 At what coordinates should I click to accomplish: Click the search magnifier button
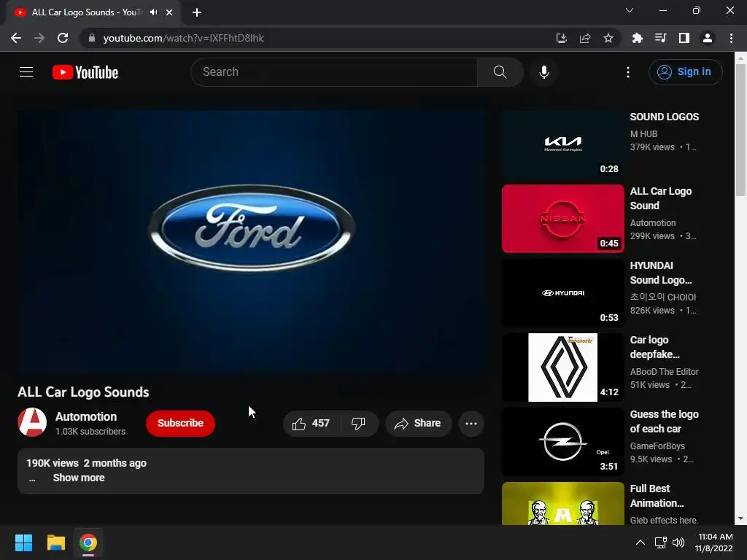click(x=500, y=72)
